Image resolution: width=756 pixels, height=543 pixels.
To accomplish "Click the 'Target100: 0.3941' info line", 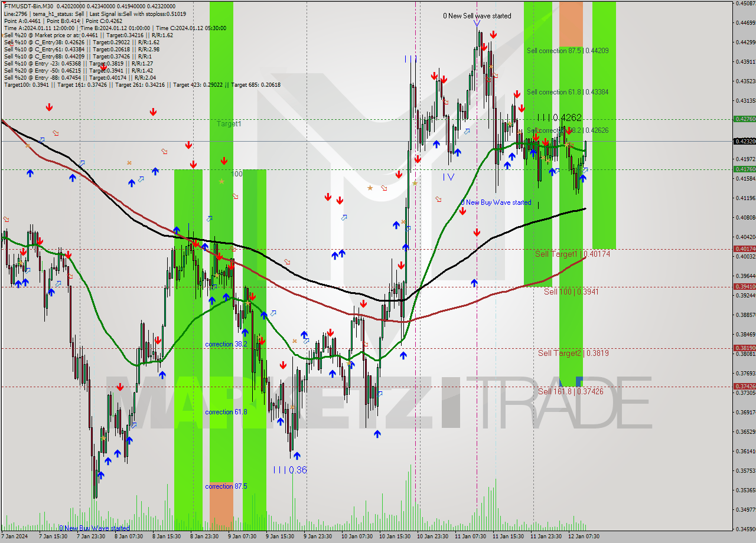I will click(x=142, y=84).
